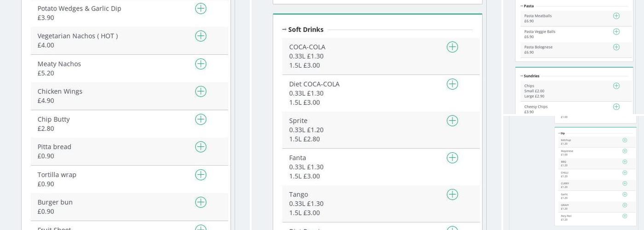Click the plus icon next to Sprite
The width and height of the screenshot is (644, 230).
[452, 121]
